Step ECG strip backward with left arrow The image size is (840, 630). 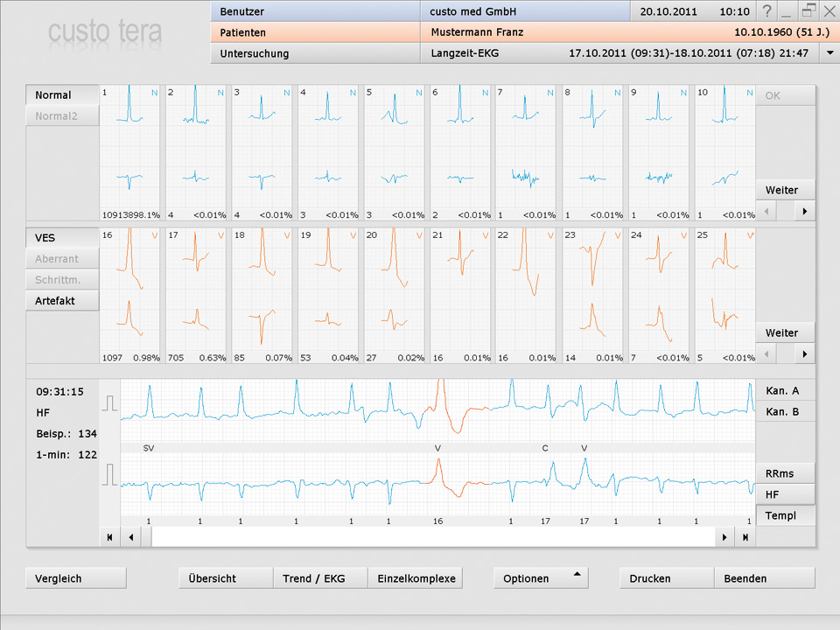click(x=130, y=537)
